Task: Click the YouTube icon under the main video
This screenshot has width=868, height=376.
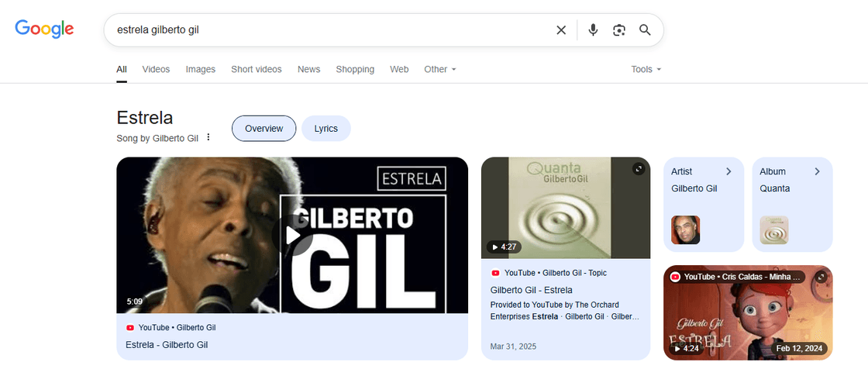Action: click(x=130, y=328)
